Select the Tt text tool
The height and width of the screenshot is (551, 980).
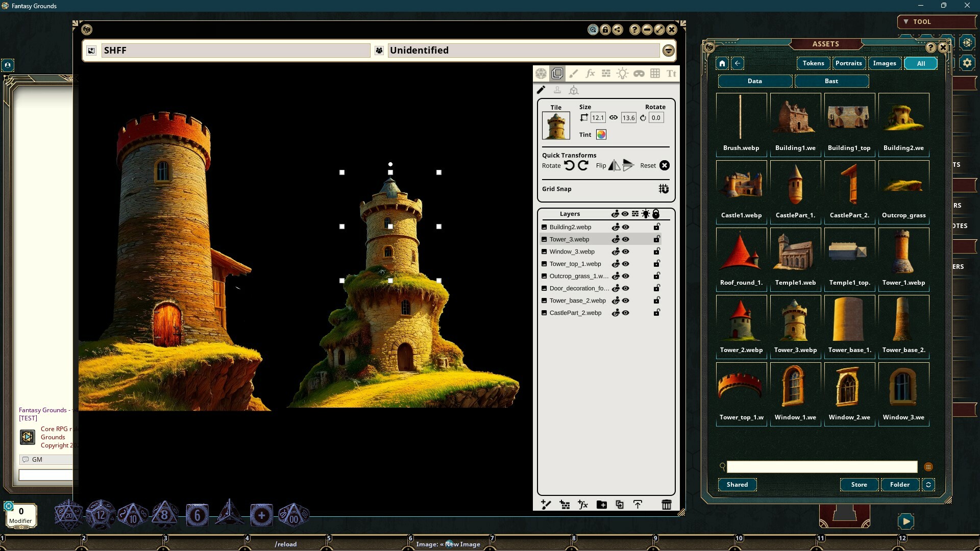(x=672, y=73)
